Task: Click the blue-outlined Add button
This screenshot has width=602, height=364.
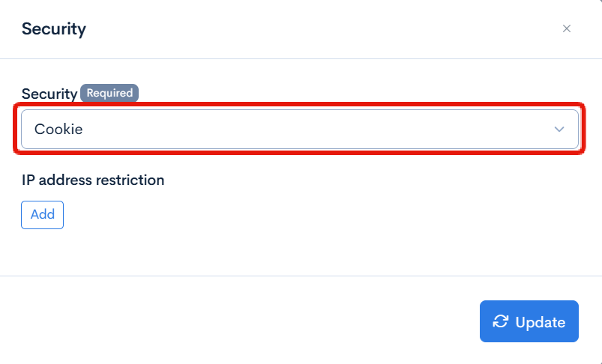Action: coord(42,214)
